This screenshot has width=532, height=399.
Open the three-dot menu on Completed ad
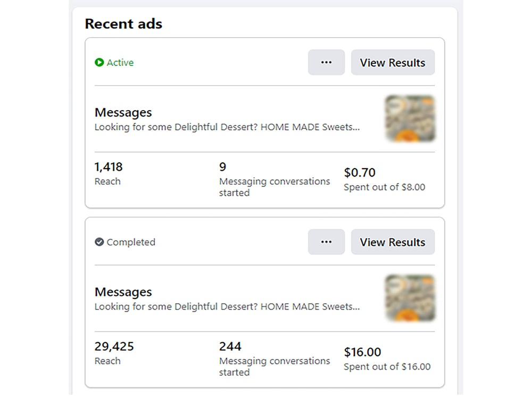pos(327,242)
